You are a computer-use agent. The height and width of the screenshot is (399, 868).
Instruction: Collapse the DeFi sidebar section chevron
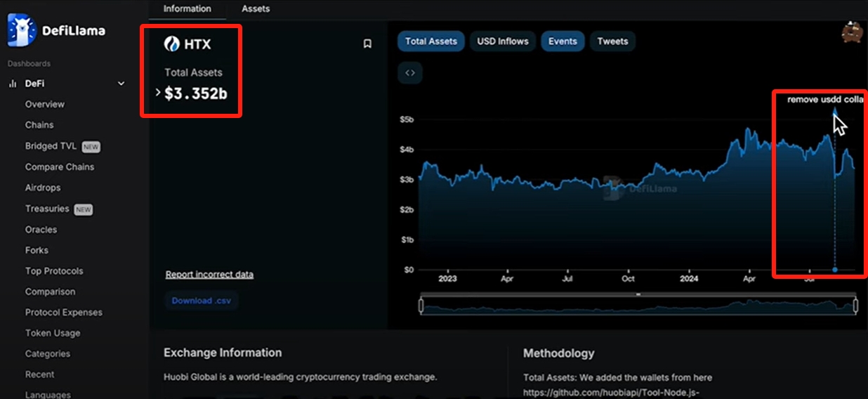pyautogui.click(x=121, y=84)
